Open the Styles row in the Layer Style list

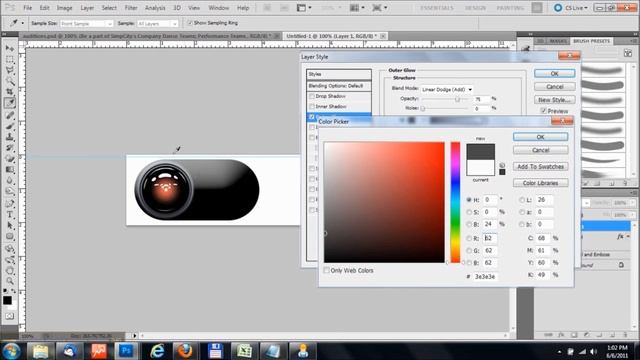pyautogui.click(x=339, y=74)
